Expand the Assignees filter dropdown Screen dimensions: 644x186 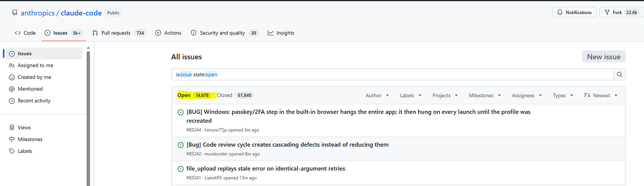(x=526, y=95)
